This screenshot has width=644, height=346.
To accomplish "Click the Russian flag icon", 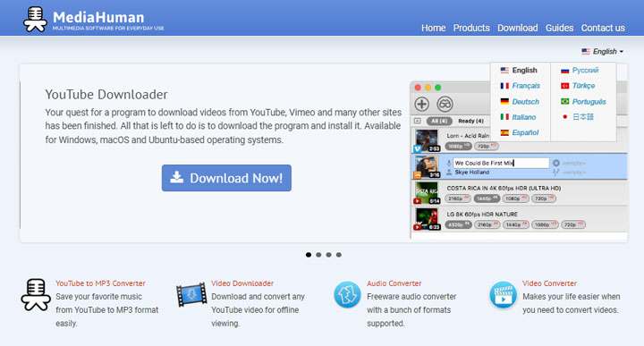I will click(x=564, y=71).
